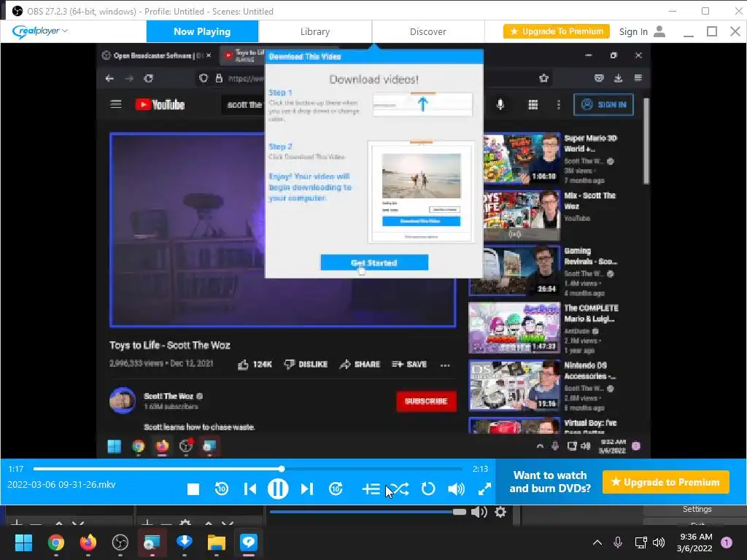Mute the OBS audio mixer speaker
The width and height of the screenshot is (747, 560).
[479, 512]
